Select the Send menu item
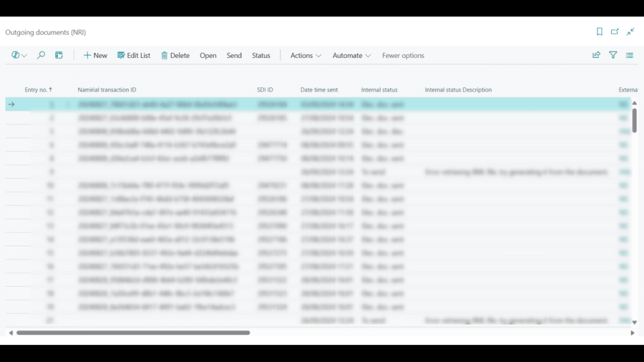644x362 pixels. click(x=234, y=55)
